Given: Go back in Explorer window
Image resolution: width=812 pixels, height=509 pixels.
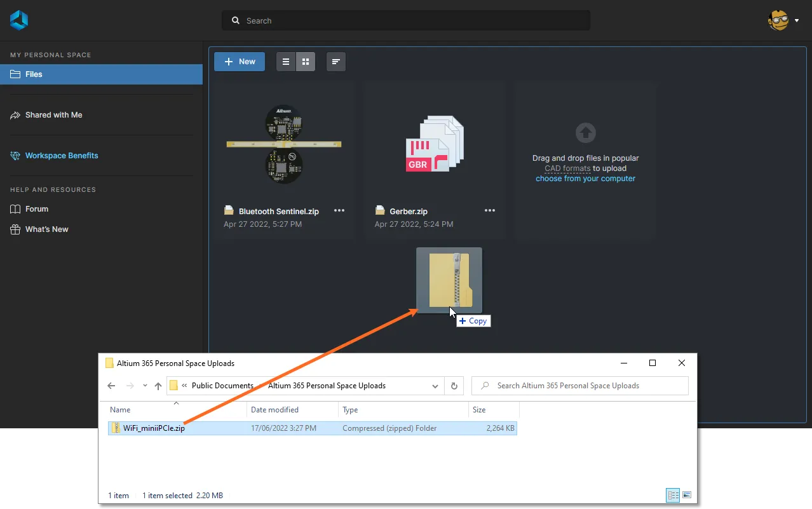Looking at the screenshot, I should [x=111, y=386].
